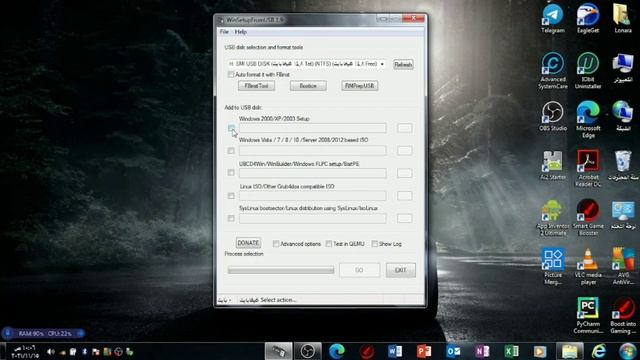640x360 pixels.
Task: Click the PowerPoint icon in taskbar
Action: [424, 351]
